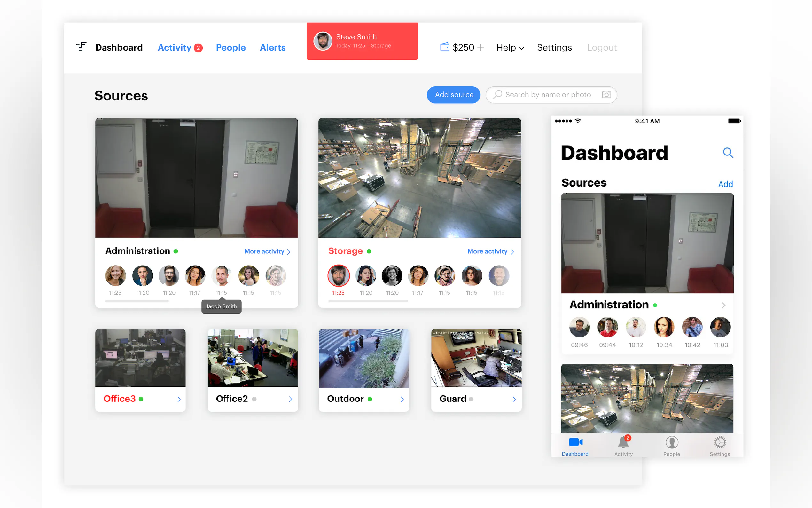Screen dimensions: 812x508
Task: Tap the Dashboard camera icon in mobile tab bar
Action: (575, 442)
